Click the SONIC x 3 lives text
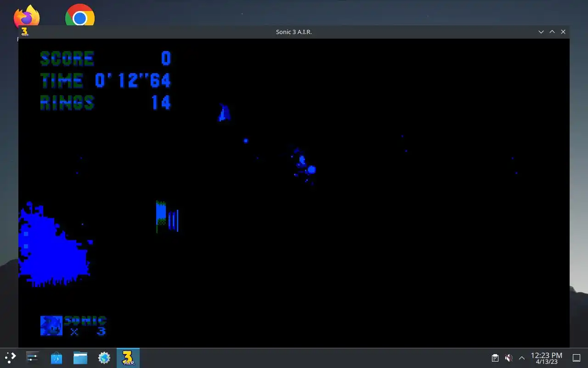The height and width of the screenshot is (368, 588). coord(85,326)
